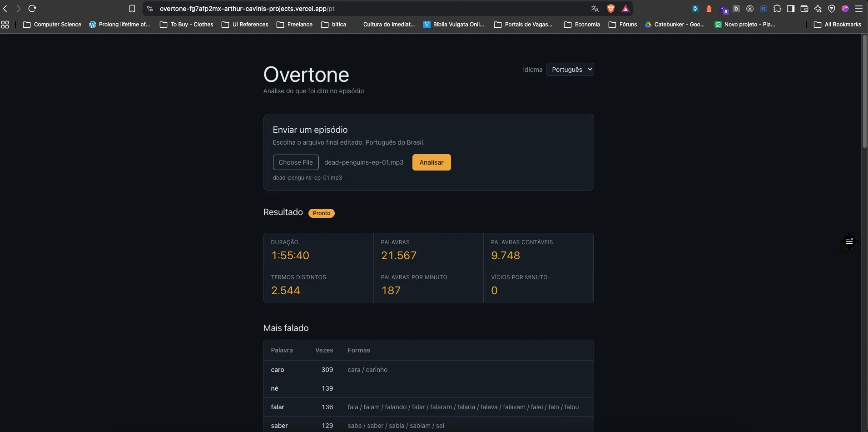Screen dimensions: 868x432
Task: Click the translate page icon
Action: [x=595, y=9]
